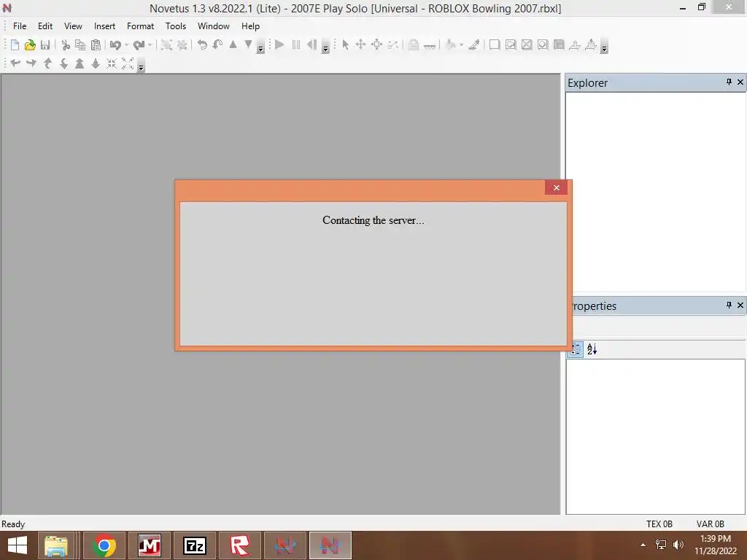747x560 pixels.
Task: Open the Help menu
Action: pyautogui.click(x=250, y=26)
